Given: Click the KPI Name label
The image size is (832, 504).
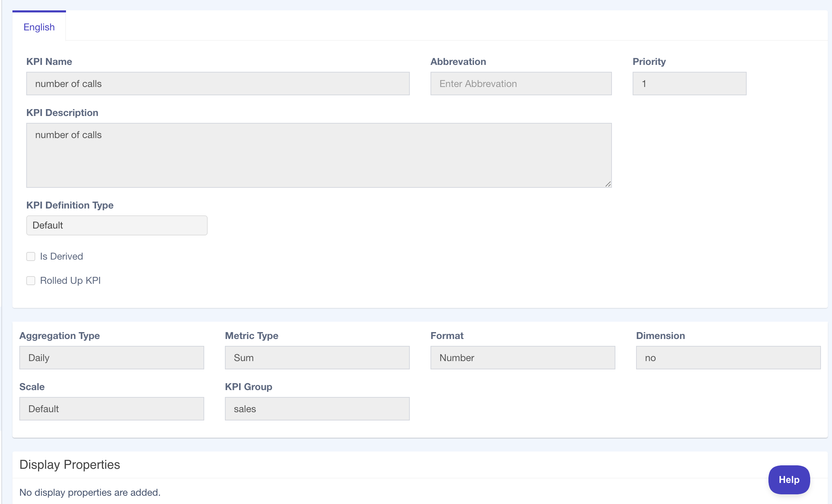Looking at the screenshot, I should click(49, 61).
